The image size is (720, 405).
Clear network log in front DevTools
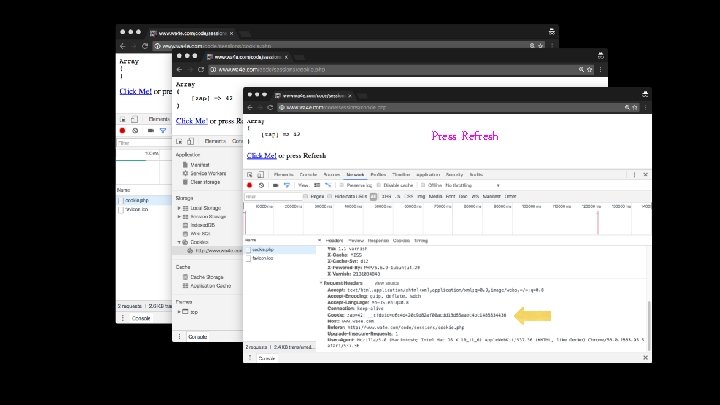261,186
